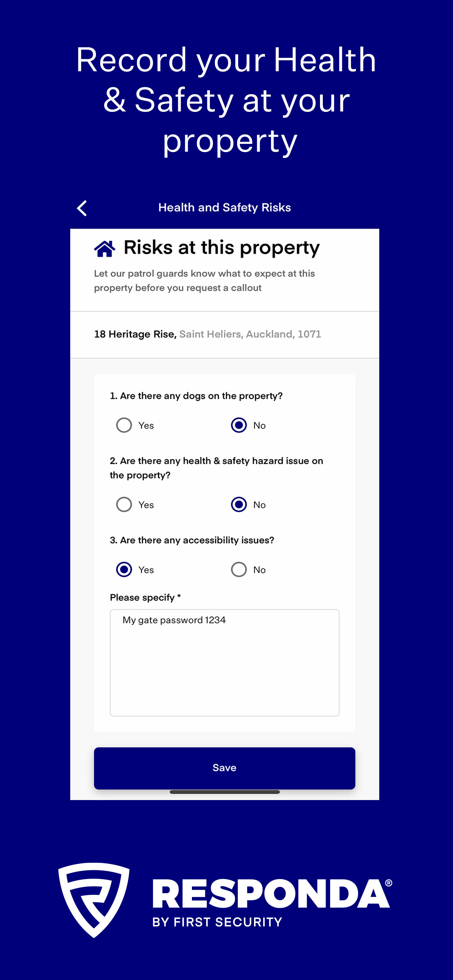Pick No for accessibility issues
The image size is (453, 980).
click(x=239, y=569)
